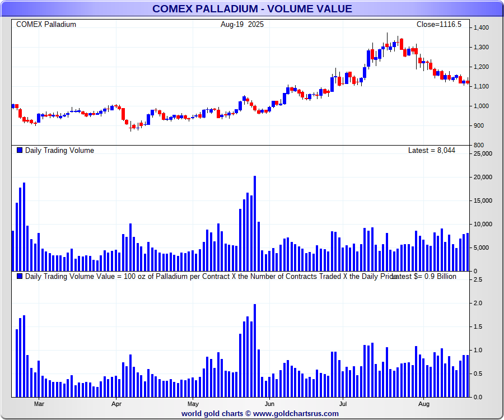Screen dimensions: 504x420
Task: Click the '800' price axis label
Action: pos(479,145)
